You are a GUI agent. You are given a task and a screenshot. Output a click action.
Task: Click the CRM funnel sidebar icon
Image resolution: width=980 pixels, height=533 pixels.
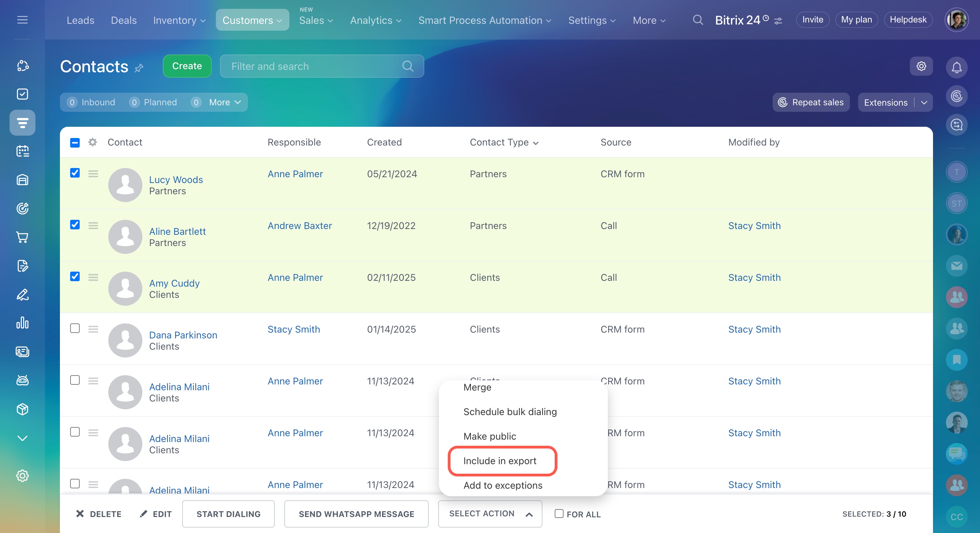(x=22, y=123)
